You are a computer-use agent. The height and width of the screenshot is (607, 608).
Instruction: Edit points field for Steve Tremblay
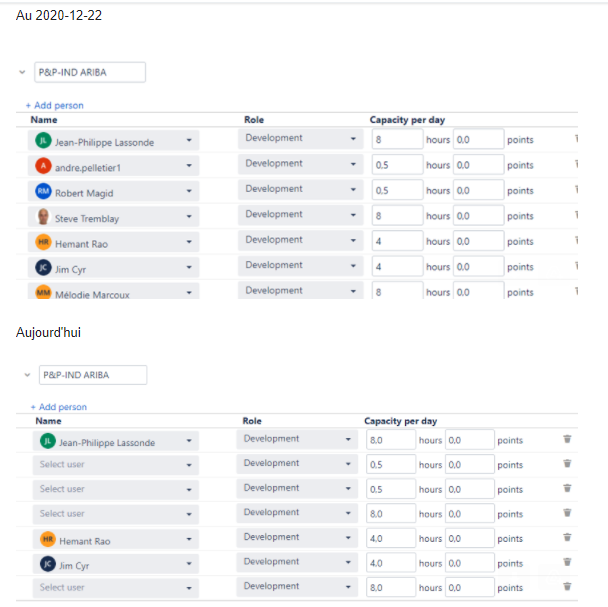478,216
